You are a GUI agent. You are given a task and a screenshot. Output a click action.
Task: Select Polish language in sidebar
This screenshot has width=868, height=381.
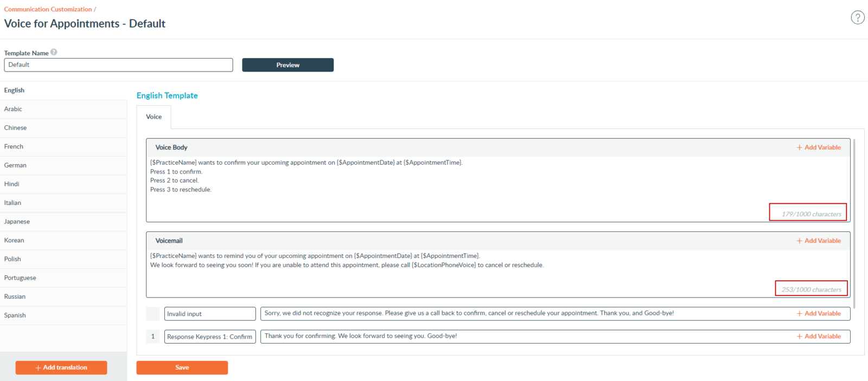point(63,259)
